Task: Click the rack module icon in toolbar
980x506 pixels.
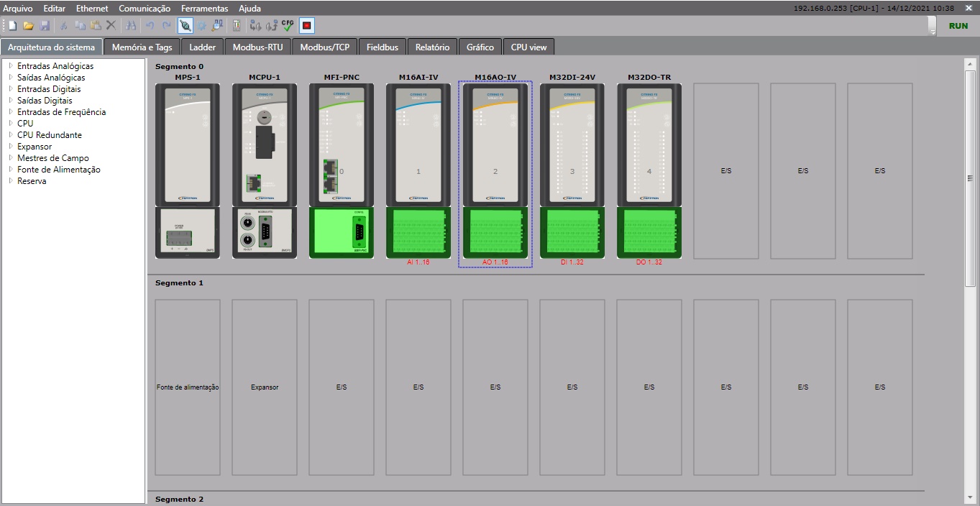Action: click(236, 26)
